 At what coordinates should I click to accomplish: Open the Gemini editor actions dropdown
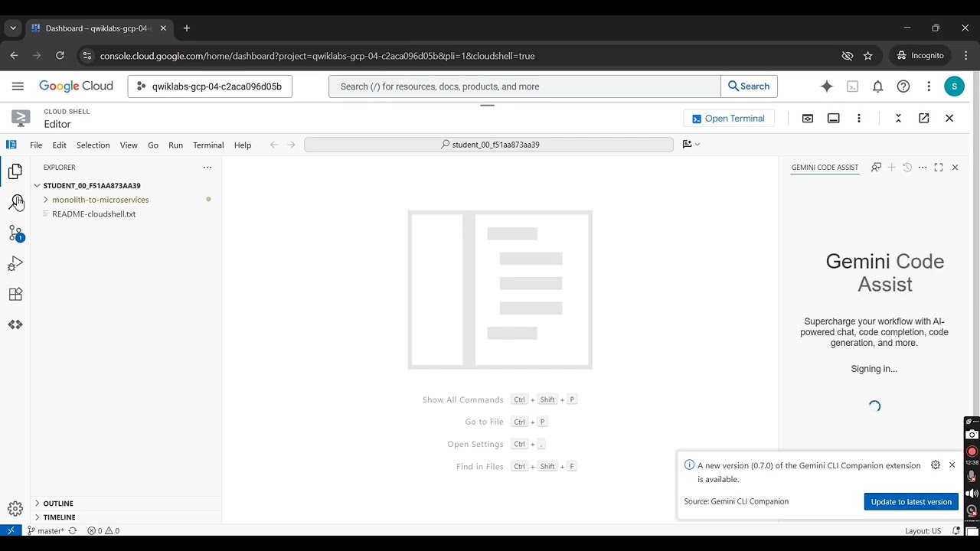pyautogui.click(x=691, y=145)
